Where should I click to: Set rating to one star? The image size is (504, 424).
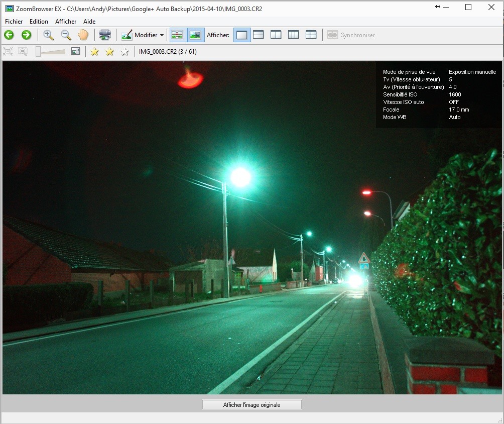(x=94, y=51)
